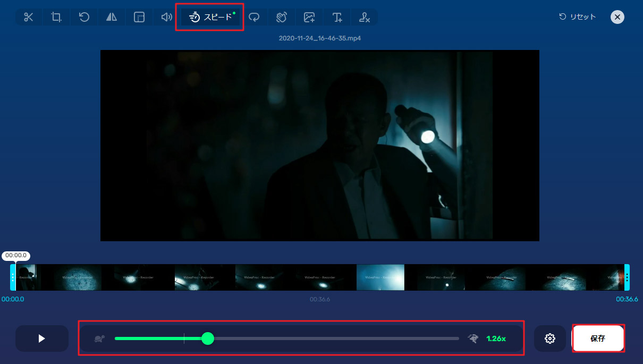Open the resize frame tool
Screen dimensions: 643x364
[x=139, y=17]
